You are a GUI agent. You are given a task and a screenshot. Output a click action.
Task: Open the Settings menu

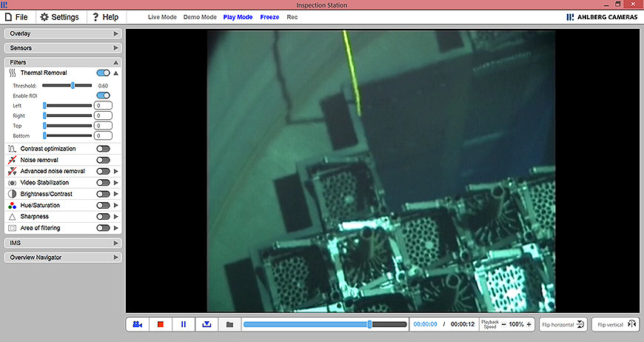tap(59, 16)
